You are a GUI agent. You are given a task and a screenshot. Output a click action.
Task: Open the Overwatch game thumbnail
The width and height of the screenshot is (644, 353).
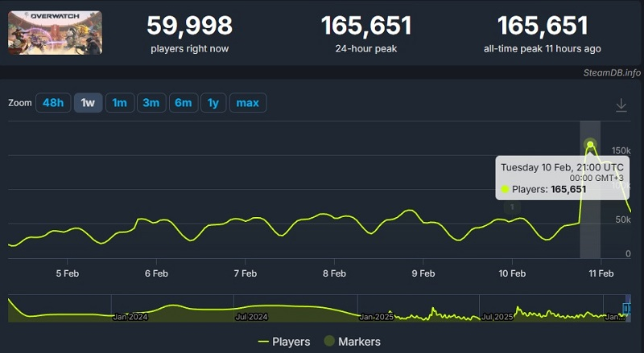coord(55,33)
